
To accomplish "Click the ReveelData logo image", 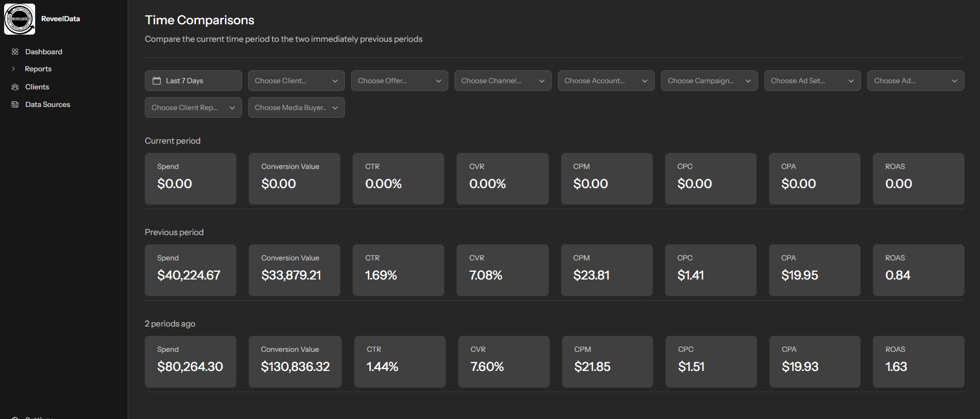I will [20, 19].
